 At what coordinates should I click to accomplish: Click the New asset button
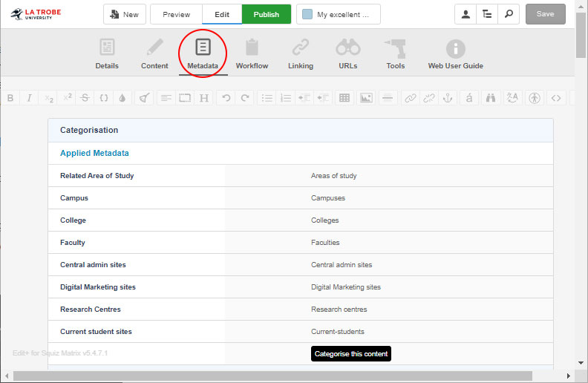pyautogui.click(x=124, y=14)
